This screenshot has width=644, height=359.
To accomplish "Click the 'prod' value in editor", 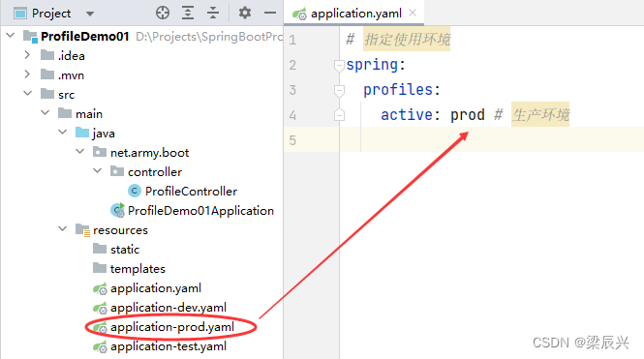I will [x=468, y=115].
